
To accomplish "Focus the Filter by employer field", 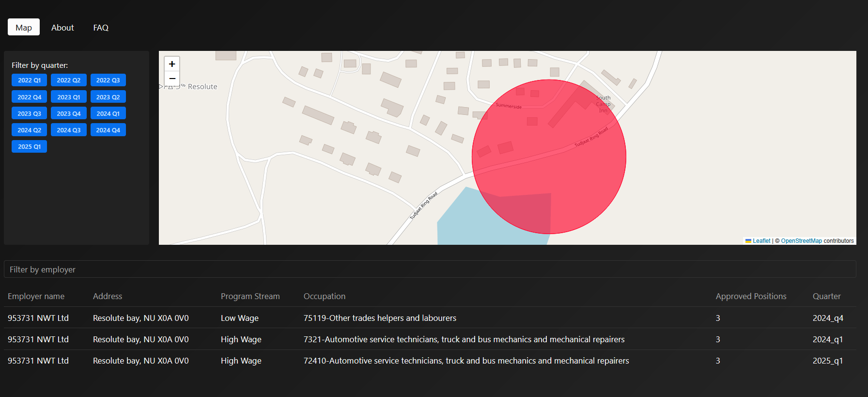I will pyautogui.click(x=430, y=270).
